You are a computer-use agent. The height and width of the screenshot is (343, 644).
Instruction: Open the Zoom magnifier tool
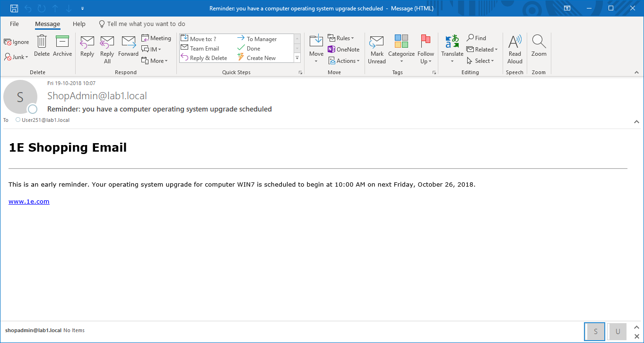click(539, 46)
